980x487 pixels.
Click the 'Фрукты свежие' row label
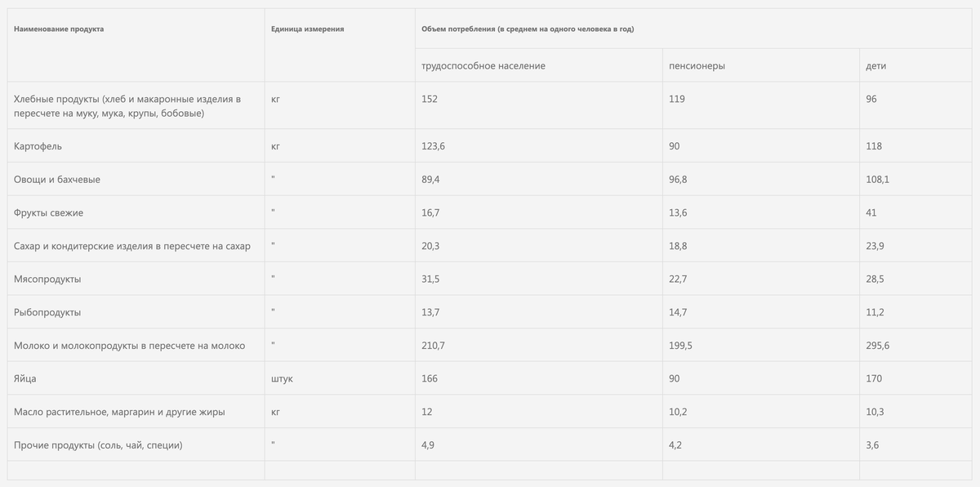(48, 212)
